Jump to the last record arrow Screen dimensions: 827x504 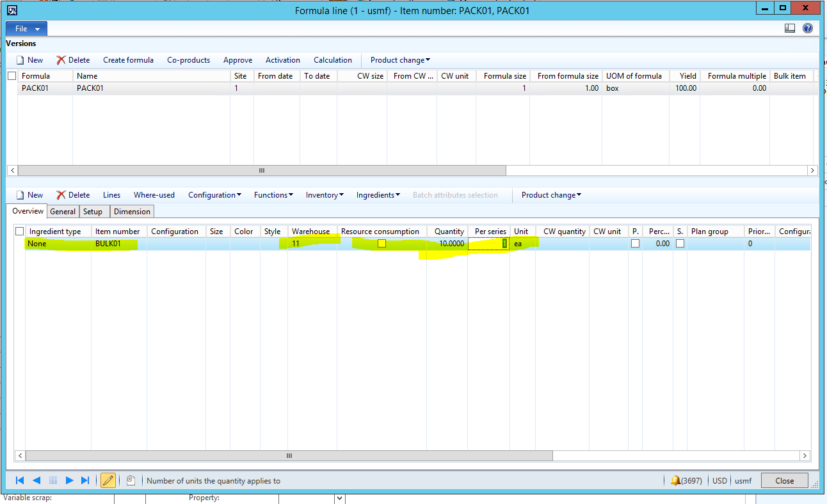click(86, 480)
